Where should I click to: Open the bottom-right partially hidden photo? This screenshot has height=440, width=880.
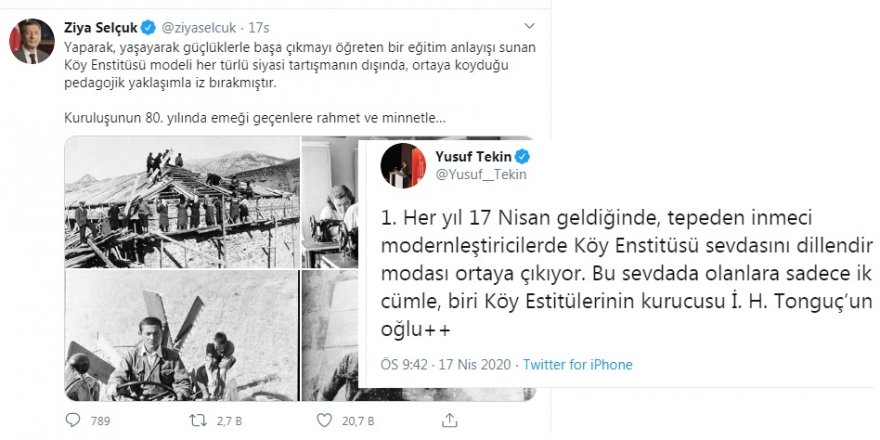[x=330, y=335]
